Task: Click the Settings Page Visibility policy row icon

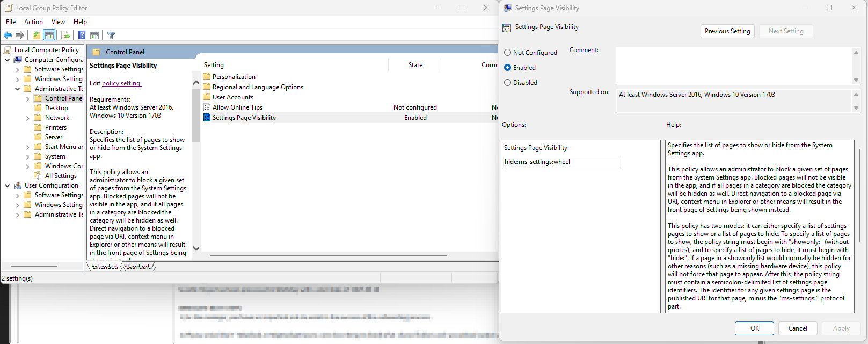Action: click(x=207, y=117)
